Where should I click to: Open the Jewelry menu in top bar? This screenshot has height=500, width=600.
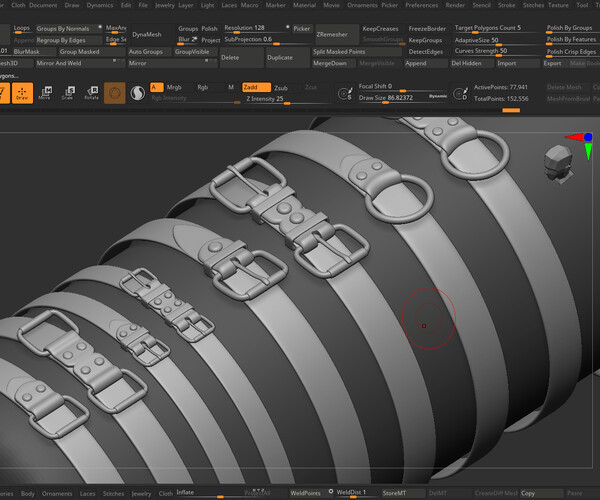pos(165,5)
